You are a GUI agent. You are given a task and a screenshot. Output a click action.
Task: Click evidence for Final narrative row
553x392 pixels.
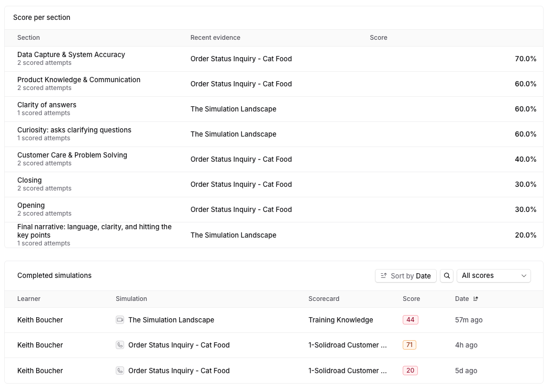(234, 235)
